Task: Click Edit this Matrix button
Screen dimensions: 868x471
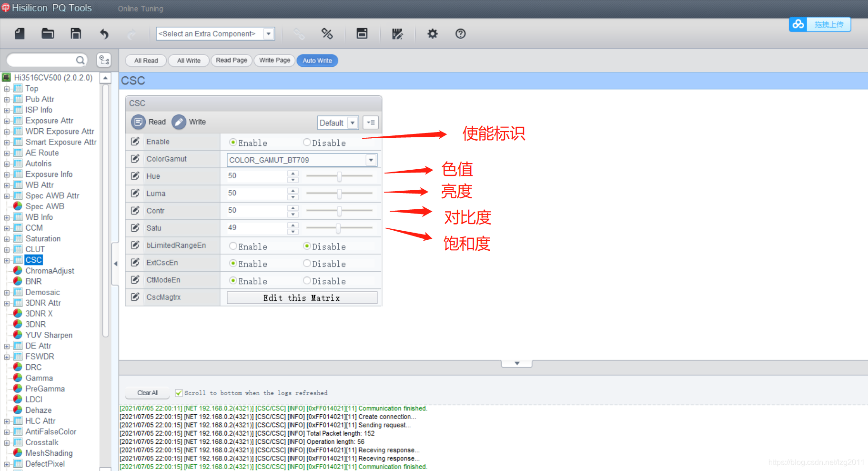Action: tap(302, 297)
